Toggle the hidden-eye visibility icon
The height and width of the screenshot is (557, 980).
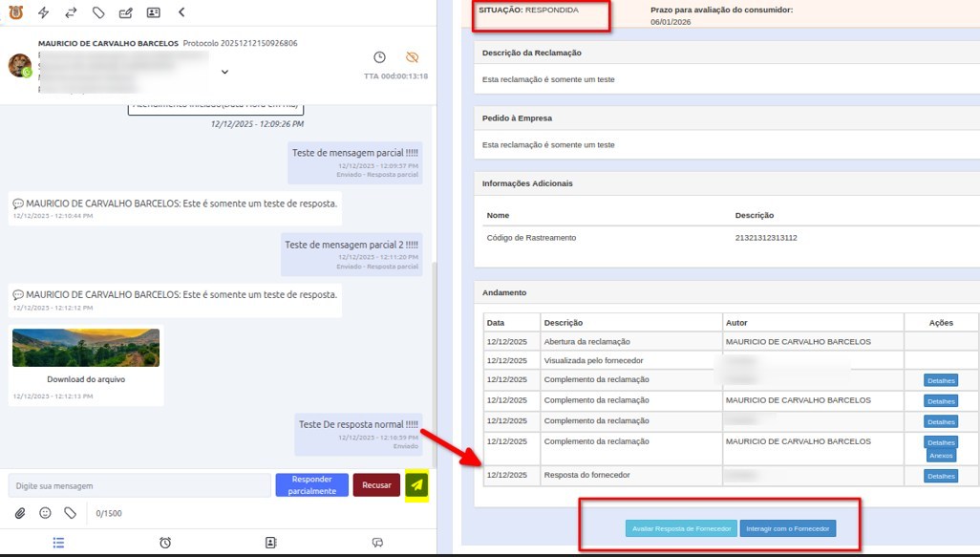pyautogui.click(x=412, y=56)
